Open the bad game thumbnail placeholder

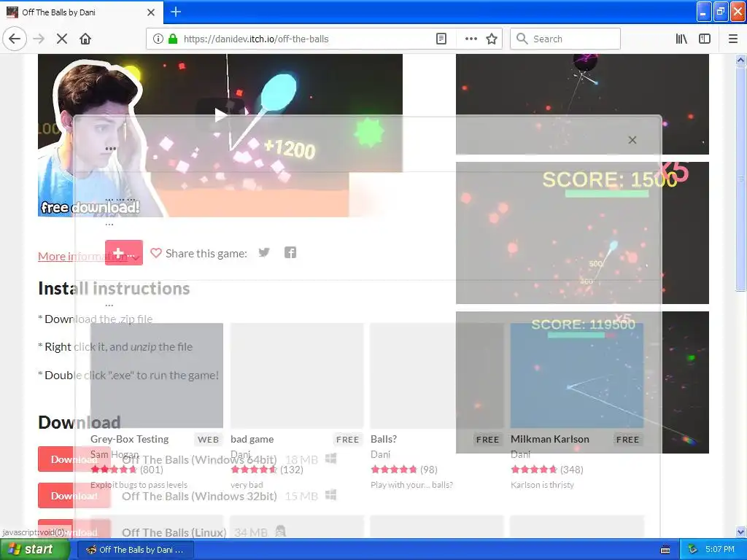(x=297, y=376)
